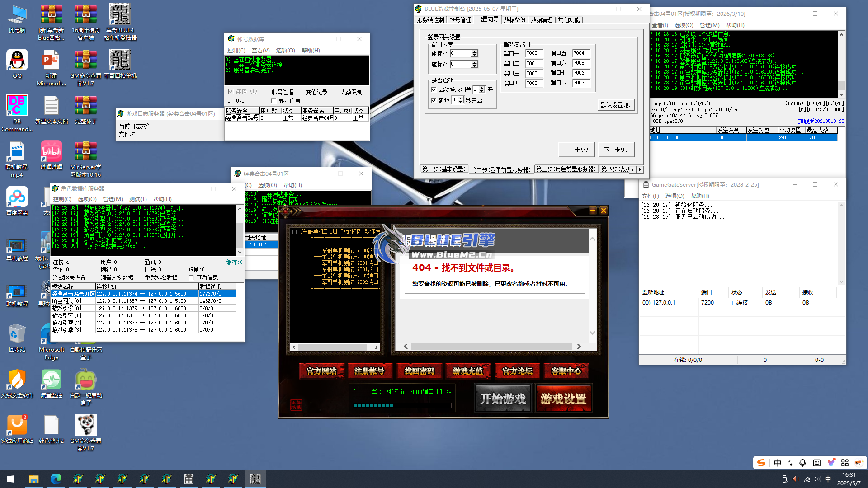This screenshot has height=488, width=868.
Task: Click 端口一 input field with 7000
Action: click(x=534, y=53)
